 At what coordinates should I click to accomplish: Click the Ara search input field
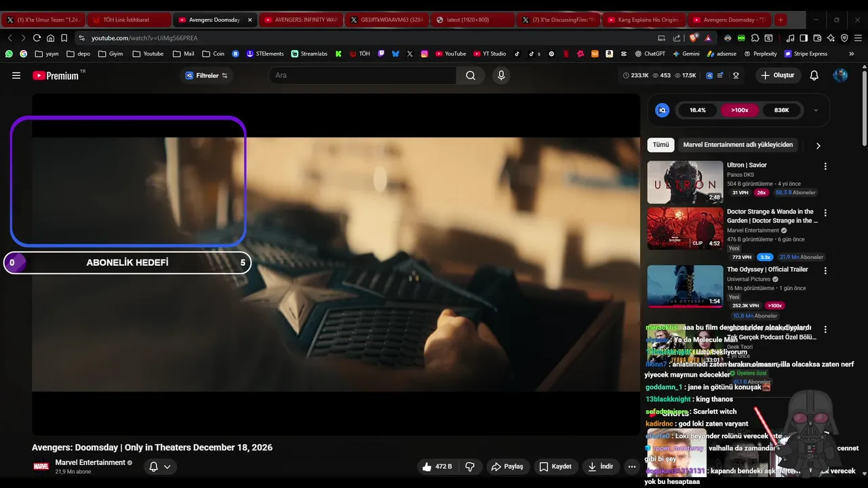(363, 75)
